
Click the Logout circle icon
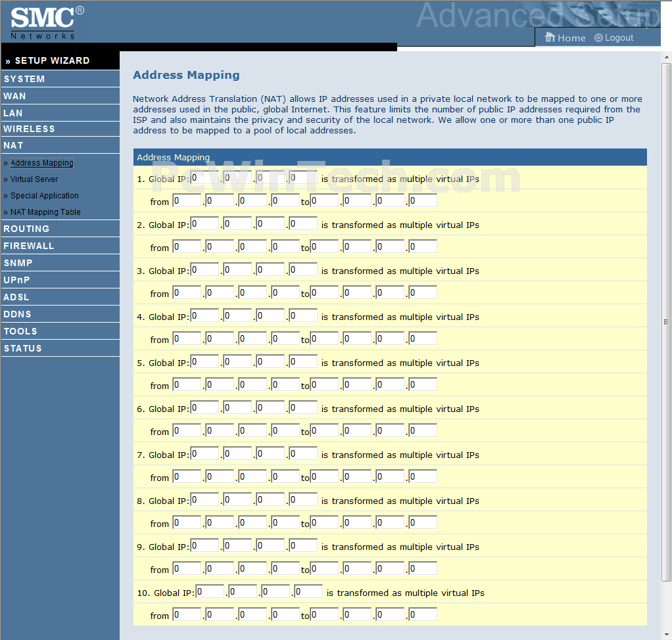point(598,37)
